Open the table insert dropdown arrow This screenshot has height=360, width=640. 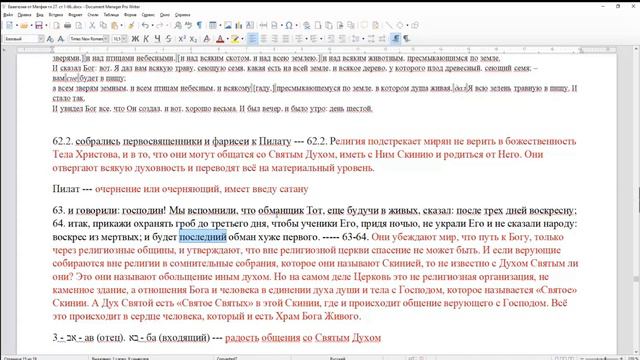tap(220, 25)
